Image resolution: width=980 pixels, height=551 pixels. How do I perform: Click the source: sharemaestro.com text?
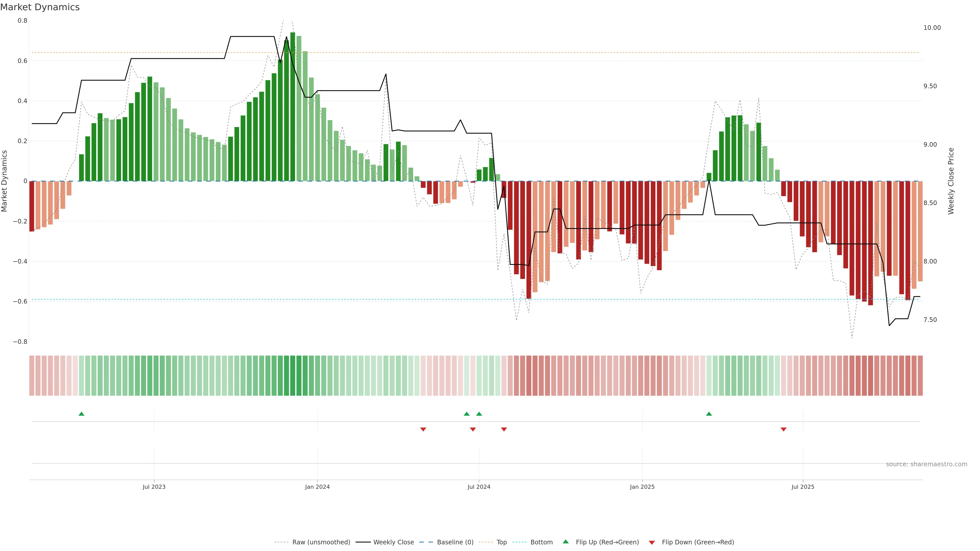click(926, 464)
